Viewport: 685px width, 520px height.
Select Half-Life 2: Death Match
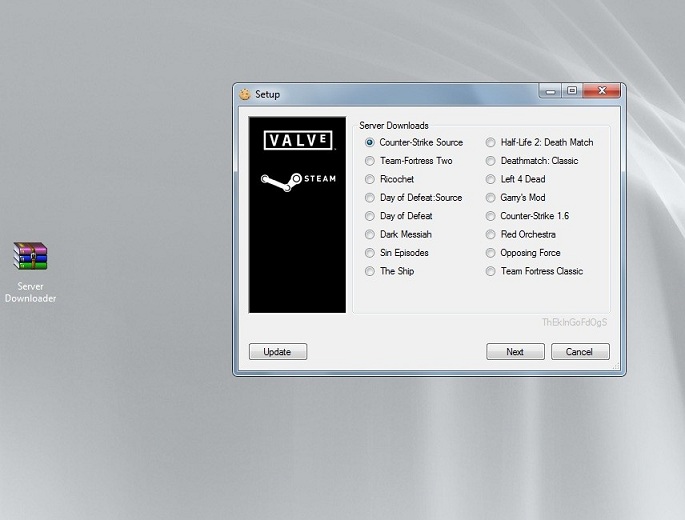coord(491,143)
